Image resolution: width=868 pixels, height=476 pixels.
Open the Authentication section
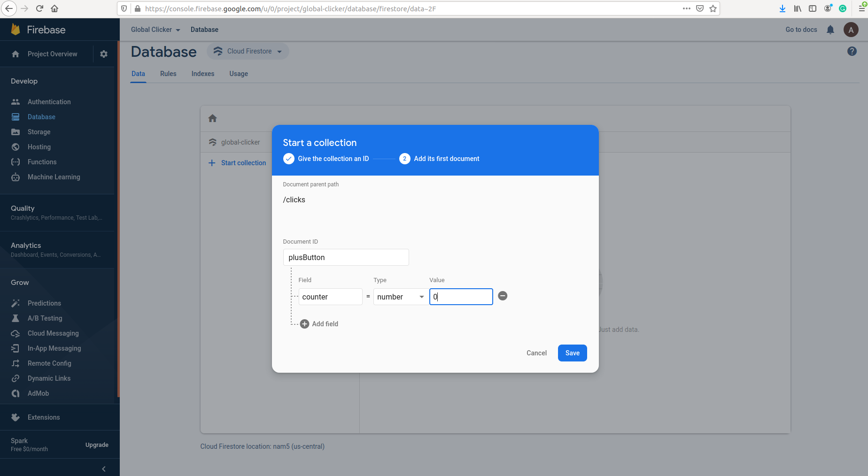click(x=49, y=101)
